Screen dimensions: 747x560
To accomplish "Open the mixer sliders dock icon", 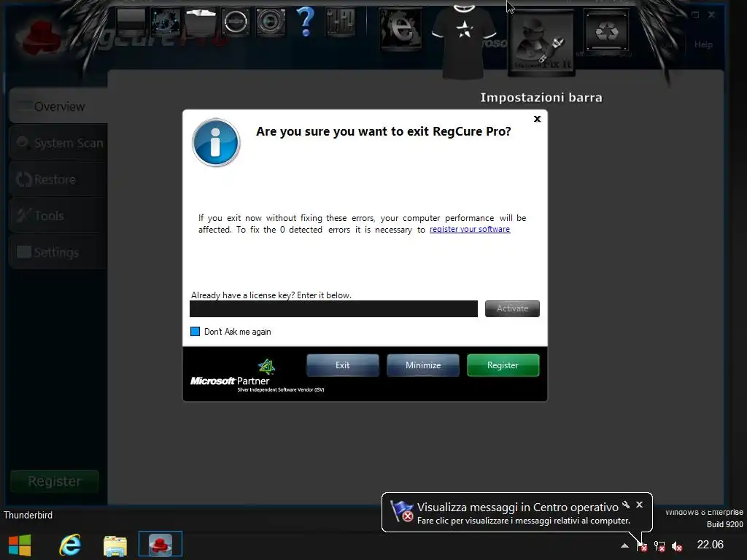I will tap(341, 22).
